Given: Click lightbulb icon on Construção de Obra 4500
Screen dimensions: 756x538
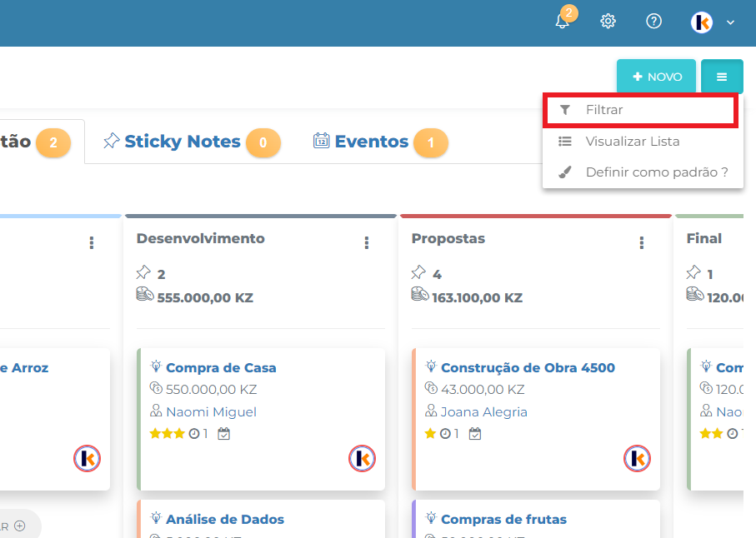Looking at the screenshot, I should 431,366.
